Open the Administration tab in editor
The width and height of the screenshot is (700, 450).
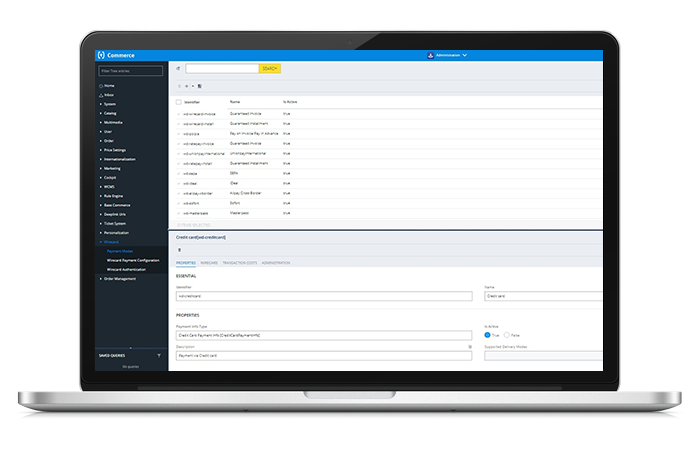click(277, 263)
